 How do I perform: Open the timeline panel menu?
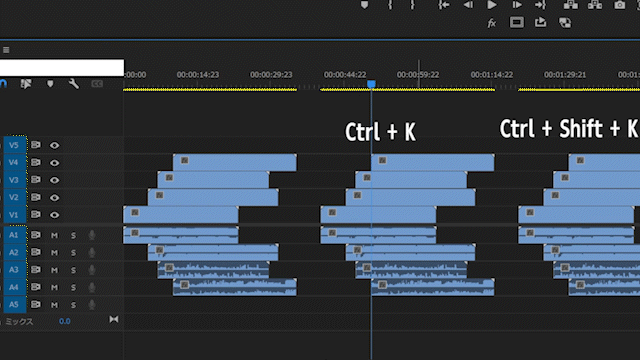(x=6, y=50)
